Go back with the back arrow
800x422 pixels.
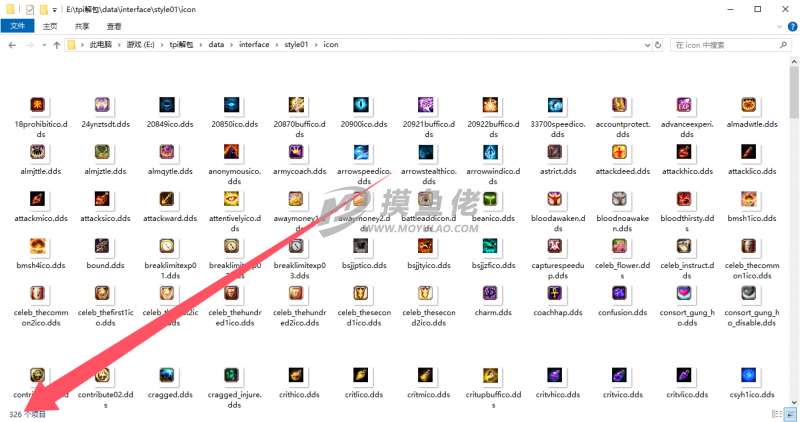[12, 45]
